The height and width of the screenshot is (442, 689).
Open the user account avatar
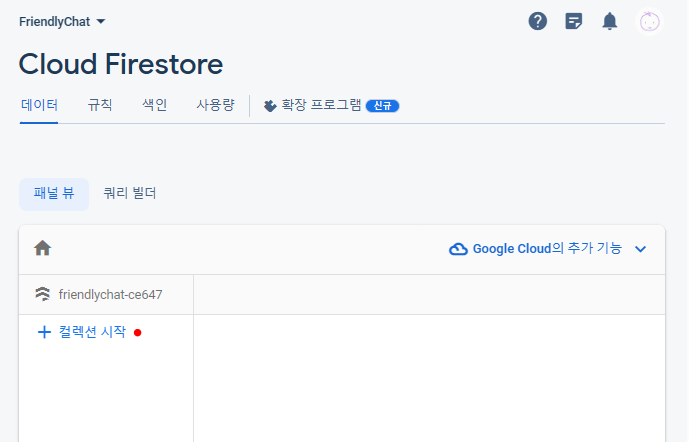tap(649, 22)
